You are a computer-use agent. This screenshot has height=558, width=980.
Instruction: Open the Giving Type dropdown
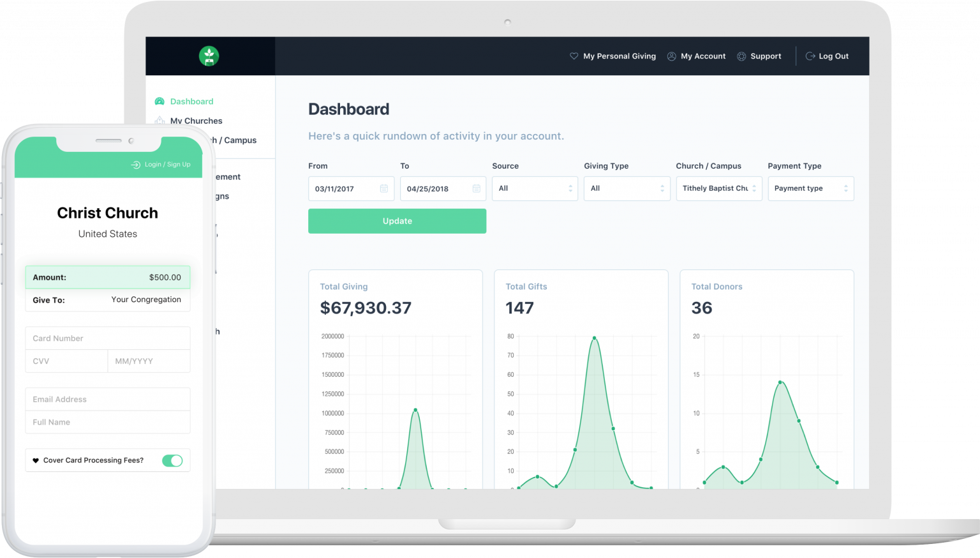627,188
